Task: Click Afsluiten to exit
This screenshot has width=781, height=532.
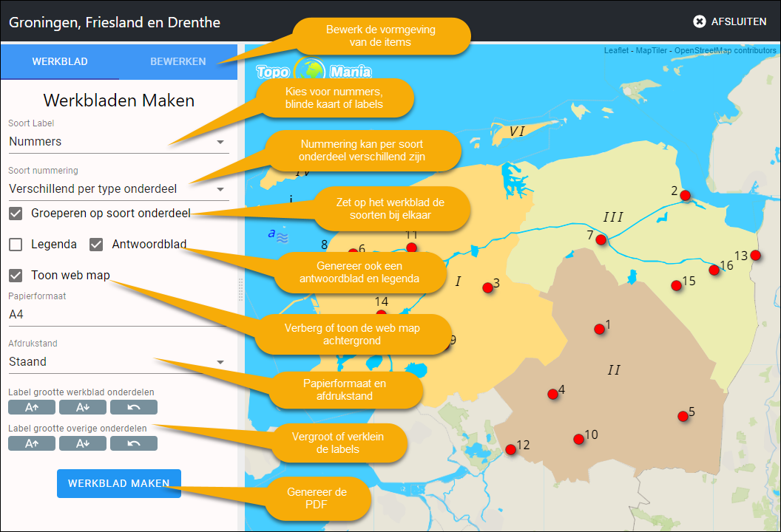Action: (x=729, y=21)
